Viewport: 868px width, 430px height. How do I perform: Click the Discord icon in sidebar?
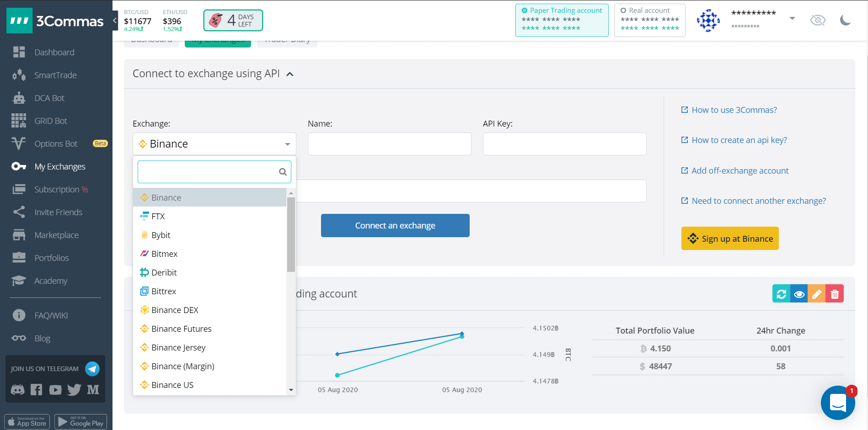[x=18, y=390]
